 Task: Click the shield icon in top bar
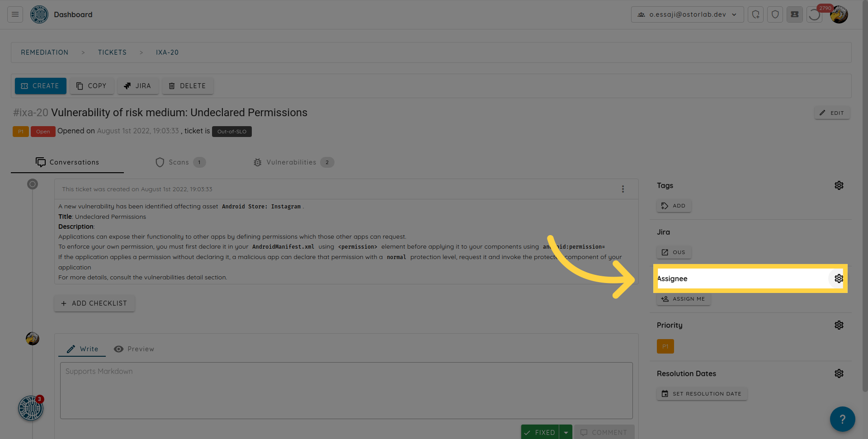click(775, 14)
